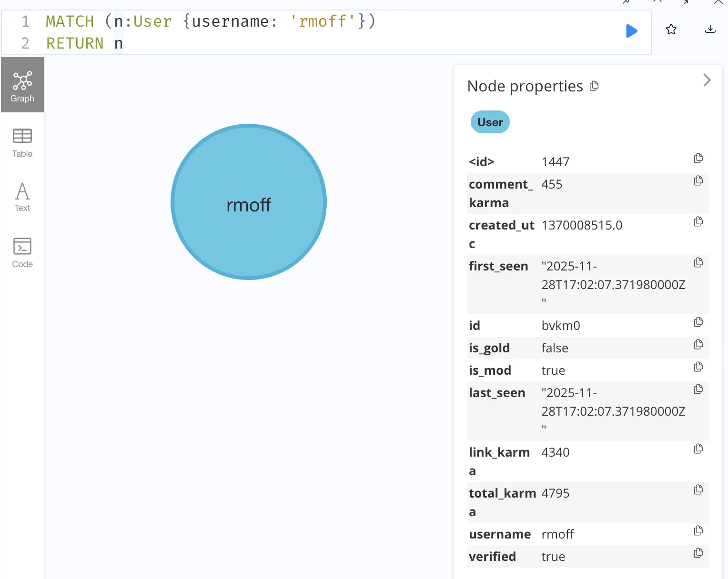Save query to favorites with star icon

(671, 30)
